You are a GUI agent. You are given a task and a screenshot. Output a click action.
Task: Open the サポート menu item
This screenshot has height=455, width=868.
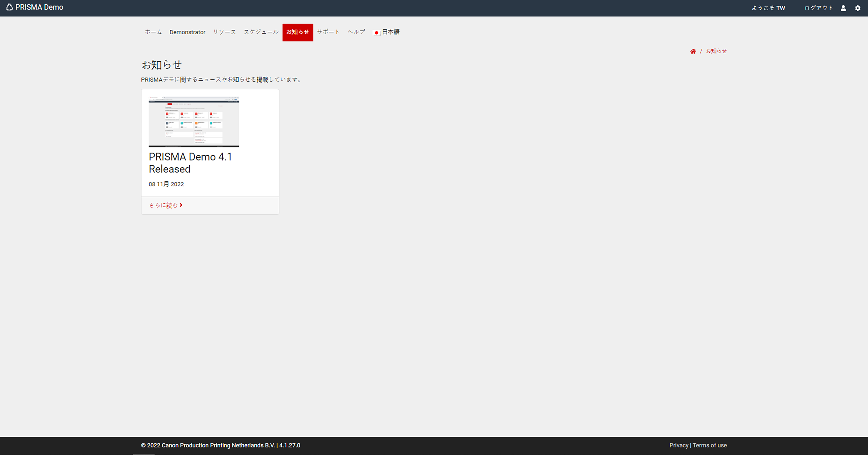[328, 32]
